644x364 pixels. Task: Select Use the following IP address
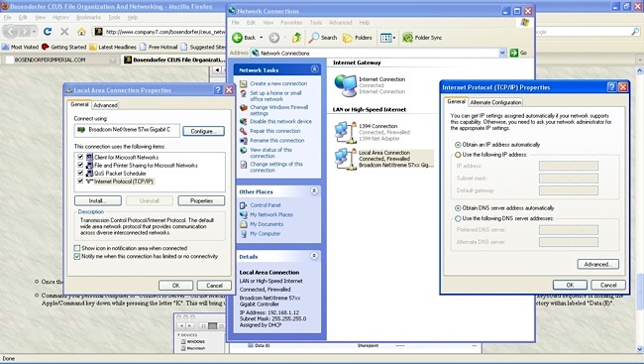pos(458,155)
